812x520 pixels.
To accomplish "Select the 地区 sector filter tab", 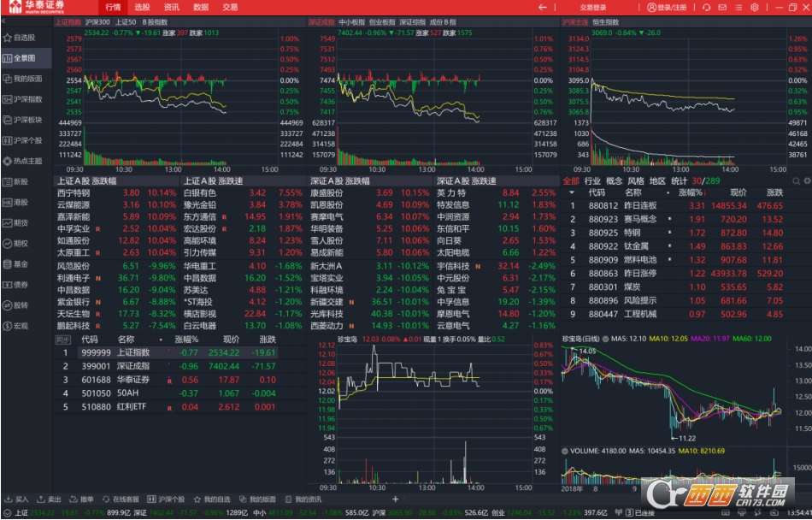I will pos(657,180).
